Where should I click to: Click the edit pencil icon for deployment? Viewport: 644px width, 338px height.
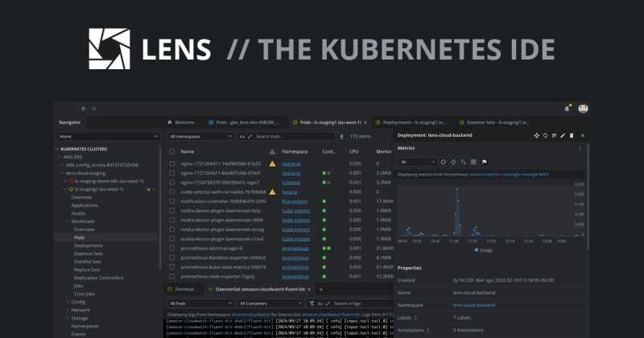[563, 136]
